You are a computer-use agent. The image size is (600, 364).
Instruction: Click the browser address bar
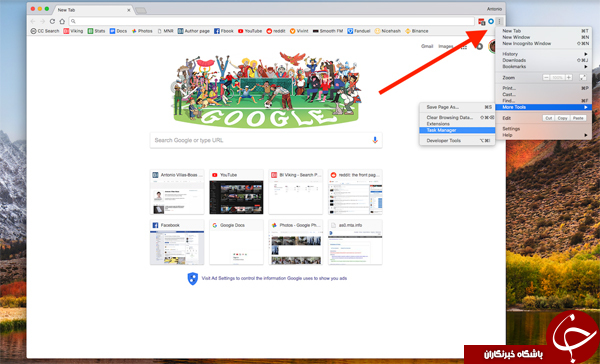[272, 21]
